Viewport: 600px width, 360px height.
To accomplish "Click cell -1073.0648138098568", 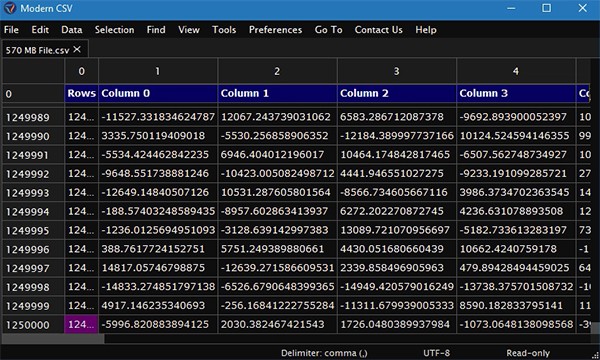I will click(x=516, y=324).
